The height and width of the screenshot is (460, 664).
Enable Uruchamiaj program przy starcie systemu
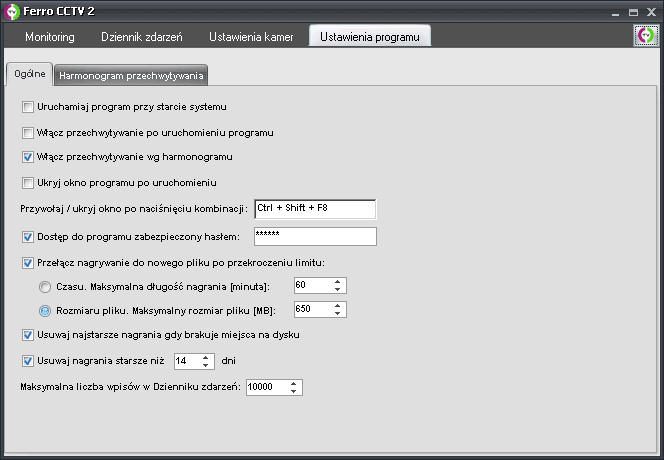[28, 107]
